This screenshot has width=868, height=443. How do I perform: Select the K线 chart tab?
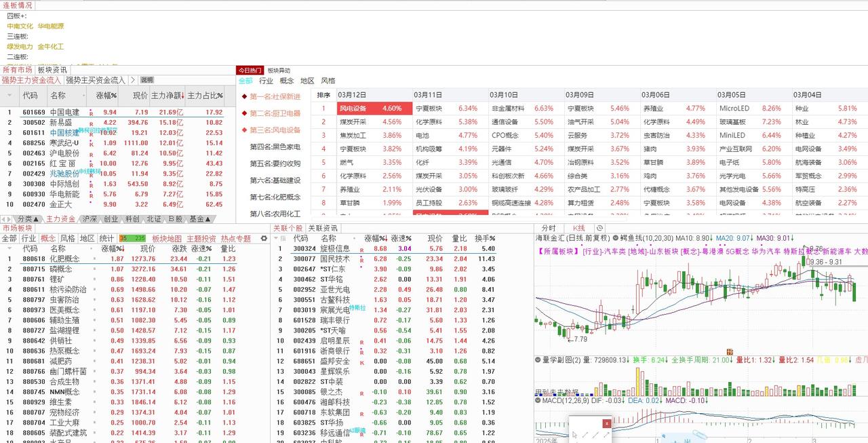click(x=578, y=228)
